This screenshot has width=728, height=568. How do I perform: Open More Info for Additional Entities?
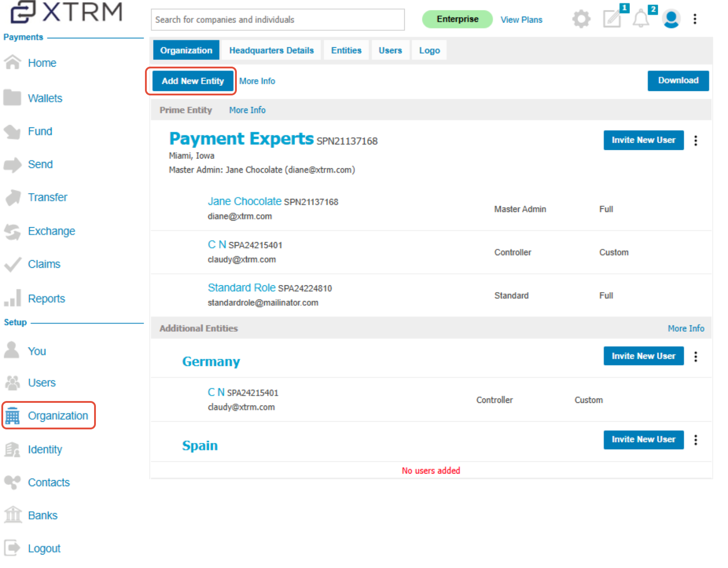(x=686, y=328)
